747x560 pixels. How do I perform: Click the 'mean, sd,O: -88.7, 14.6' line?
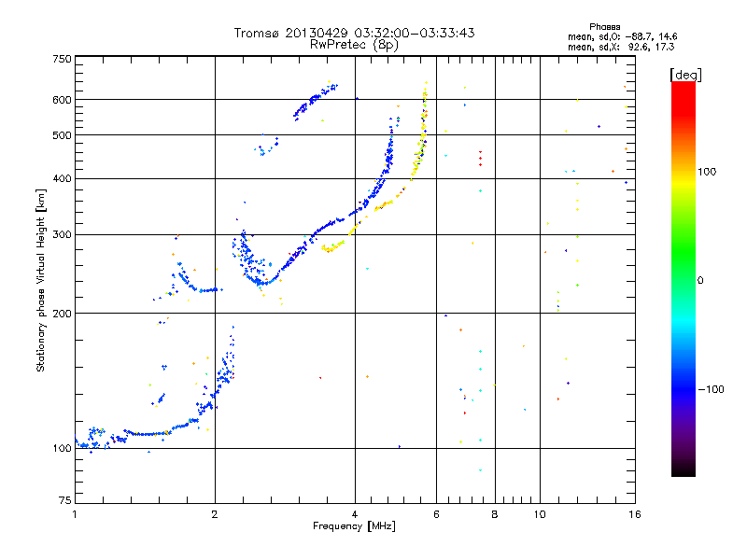(622, 36)
